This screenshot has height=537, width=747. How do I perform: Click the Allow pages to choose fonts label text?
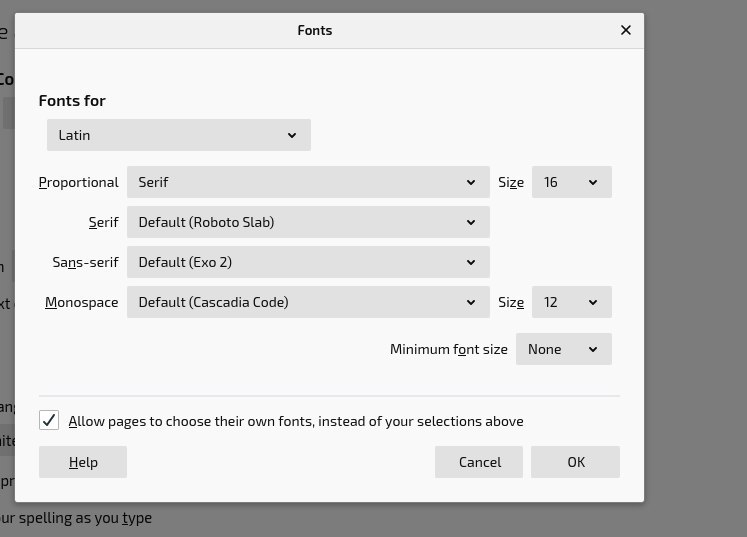(296, 421)
